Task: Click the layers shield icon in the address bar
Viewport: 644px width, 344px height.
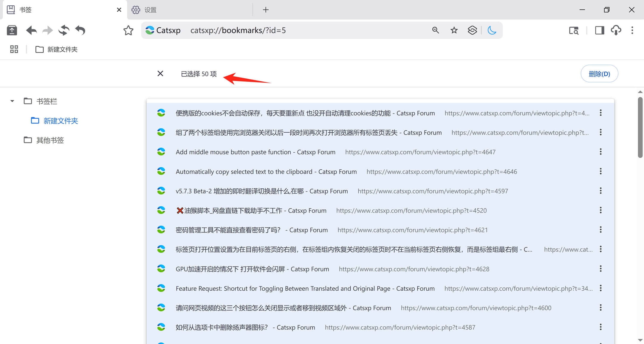Action: tap(472, 30)
